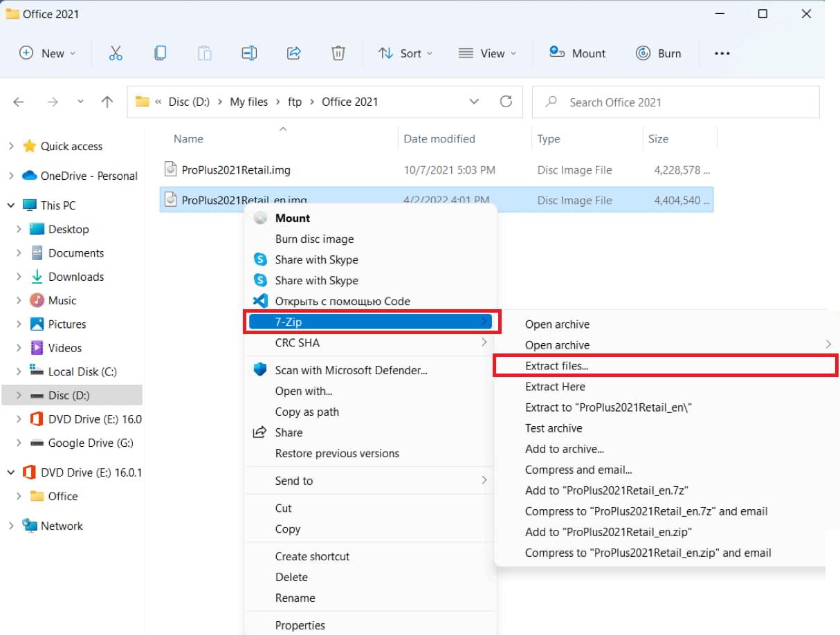The height and width of the screenshot is (635, 840).
Task: Open the View dropdown
Action: click(x=488, y=53)
